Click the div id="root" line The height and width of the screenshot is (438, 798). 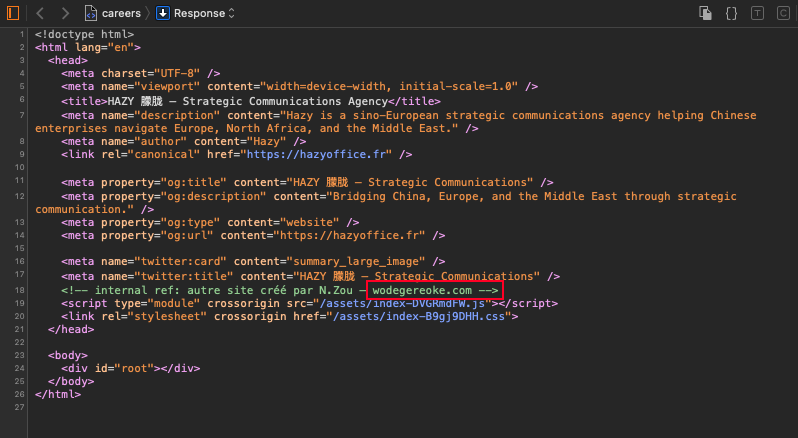[x=131, y=368]
